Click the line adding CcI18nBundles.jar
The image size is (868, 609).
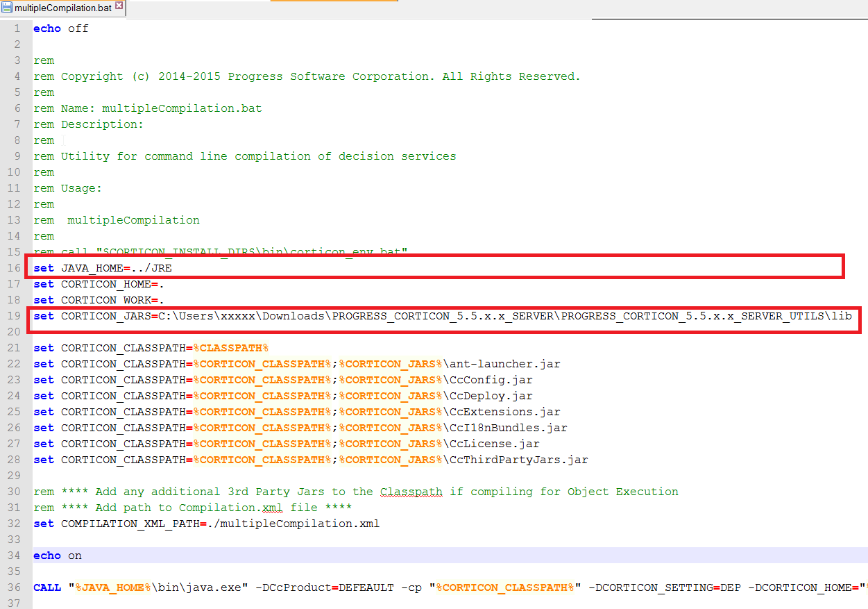click(x=300, y=428)
